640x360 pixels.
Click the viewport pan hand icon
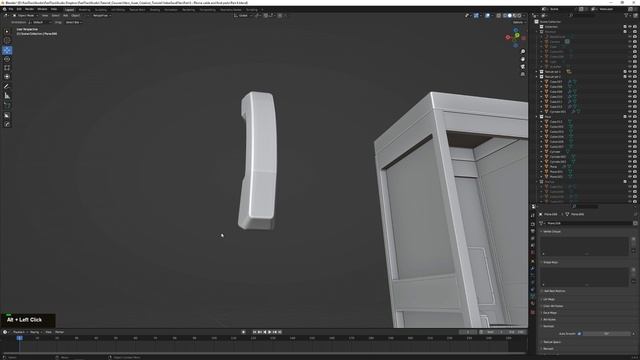click(x=523, y=59)
